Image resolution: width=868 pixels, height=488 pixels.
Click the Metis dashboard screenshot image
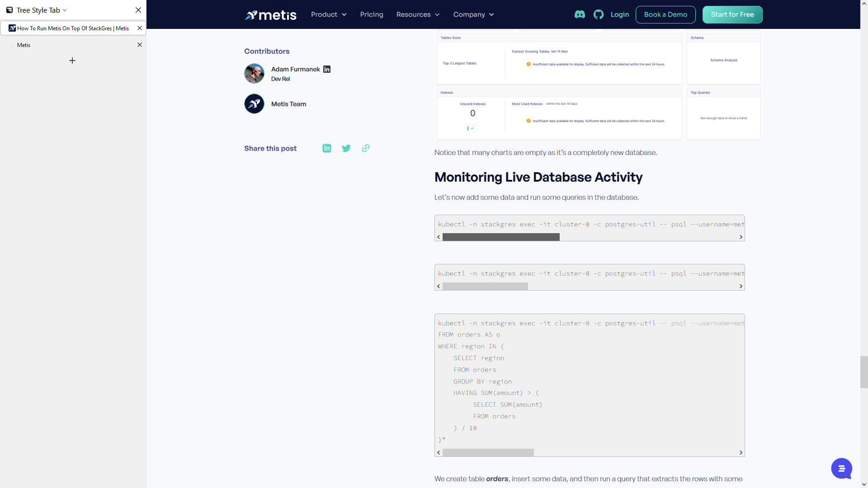click(599, 85)
